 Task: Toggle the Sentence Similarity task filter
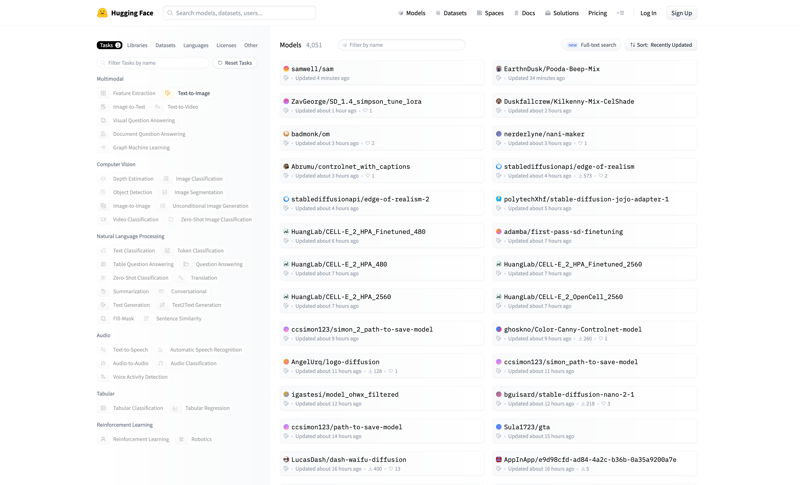[172, 319]
